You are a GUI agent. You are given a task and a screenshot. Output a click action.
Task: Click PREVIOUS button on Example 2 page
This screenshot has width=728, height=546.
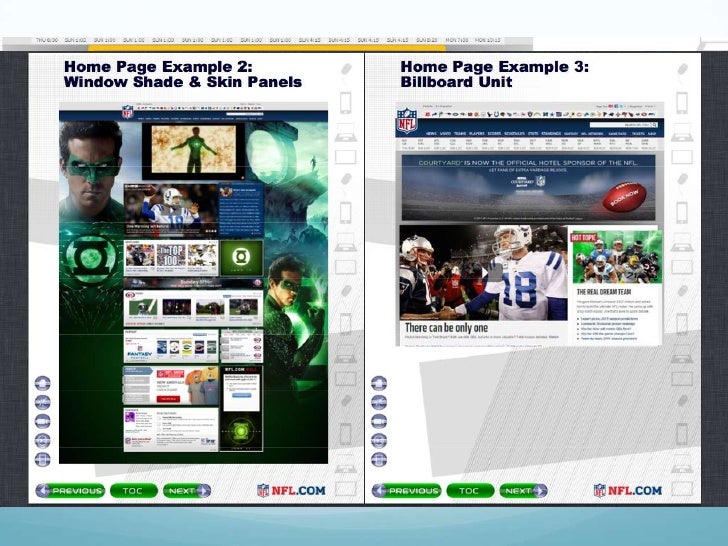(70, 491)
